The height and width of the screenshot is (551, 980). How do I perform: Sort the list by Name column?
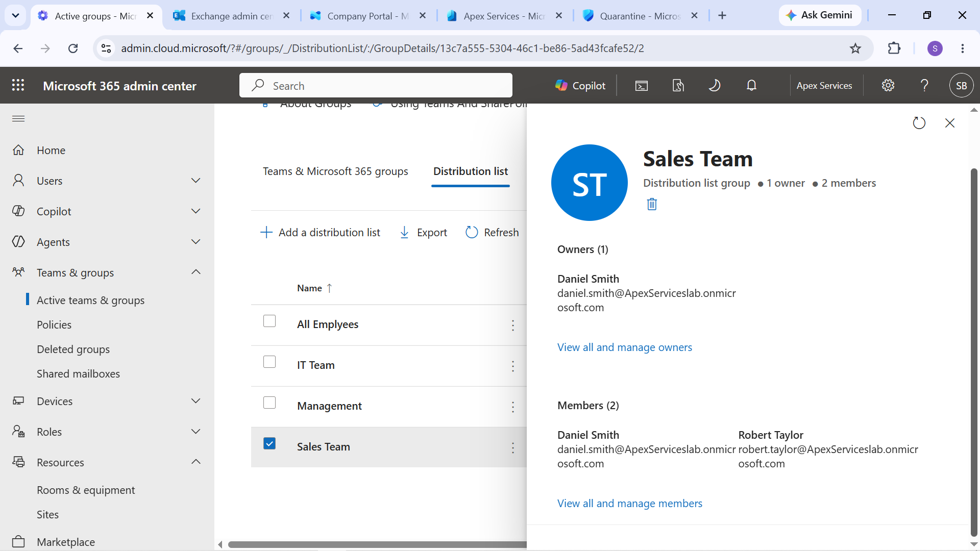point(314,288)
